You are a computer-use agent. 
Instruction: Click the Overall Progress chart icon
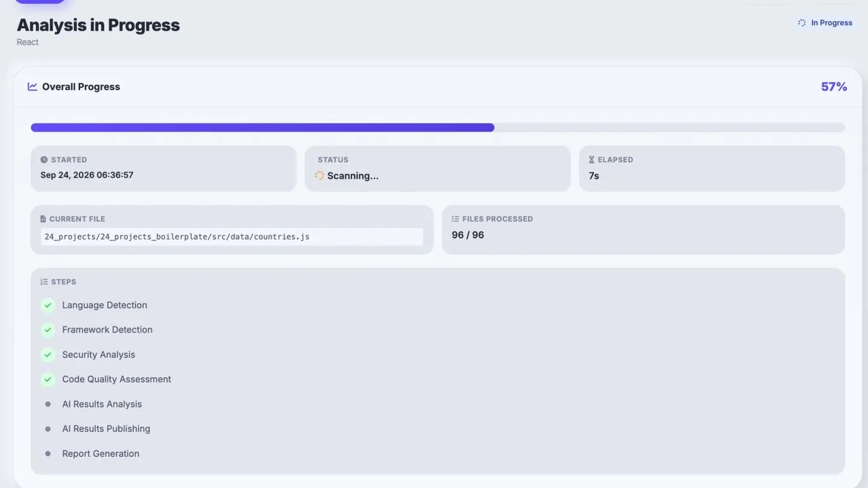click(x=33, y=87)
